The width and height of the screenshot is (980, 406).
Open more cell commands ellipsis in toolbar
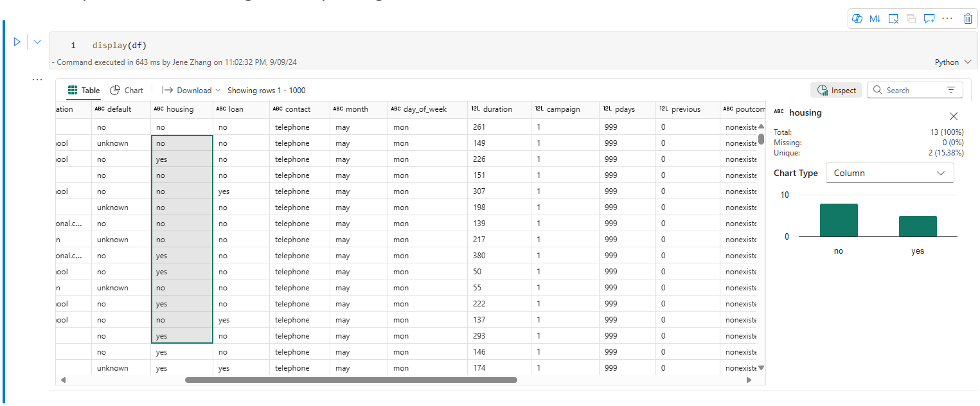pos(947,19)
